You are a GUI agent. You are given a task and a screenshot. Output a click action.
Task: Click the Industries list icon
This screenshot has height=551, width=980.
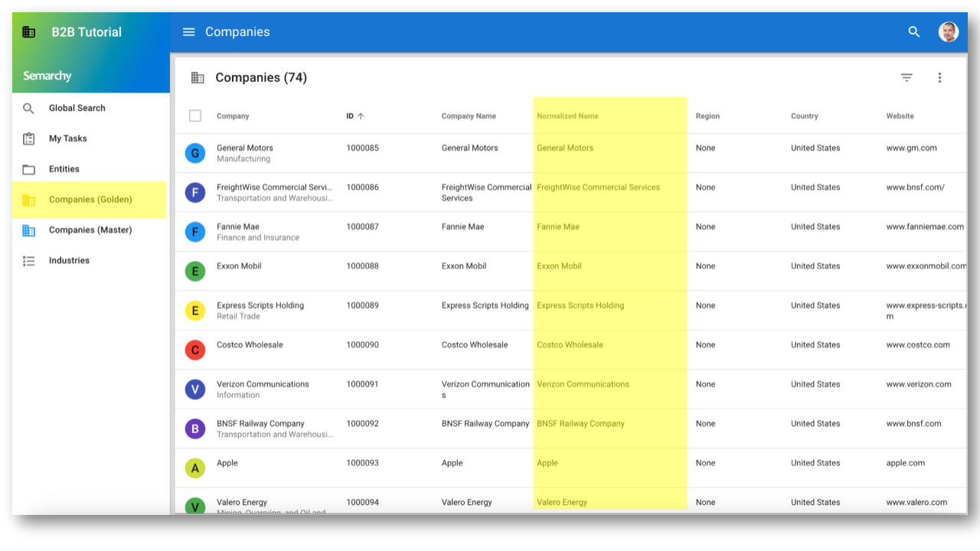coord(28,261)
